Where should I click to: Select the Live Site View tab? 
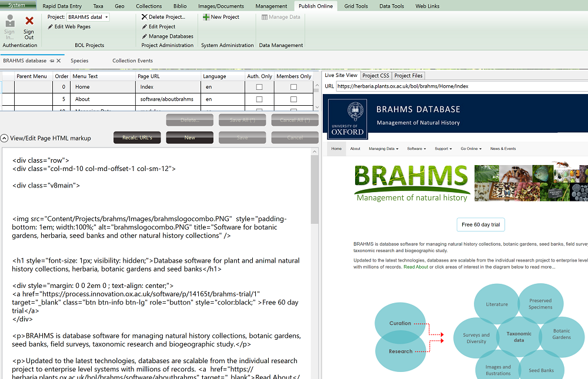click(341, 75)
